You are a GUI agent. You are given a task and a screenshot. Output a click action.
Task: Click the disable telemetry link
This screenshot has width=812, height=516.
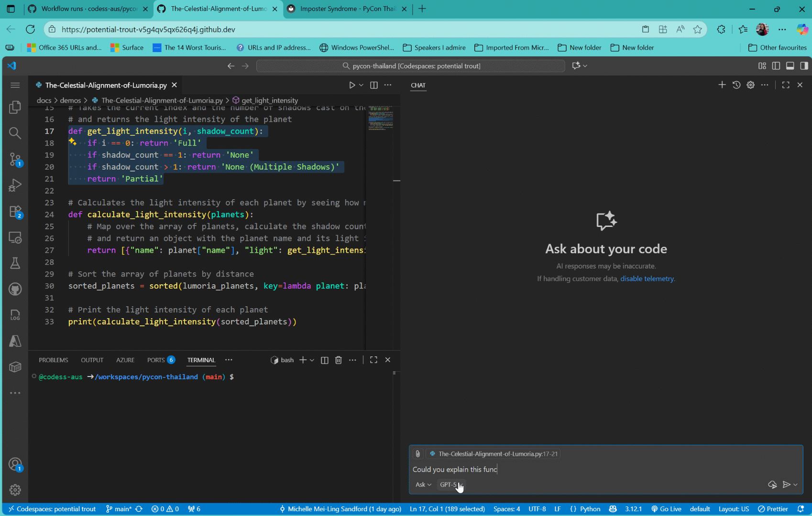(647, 279)
